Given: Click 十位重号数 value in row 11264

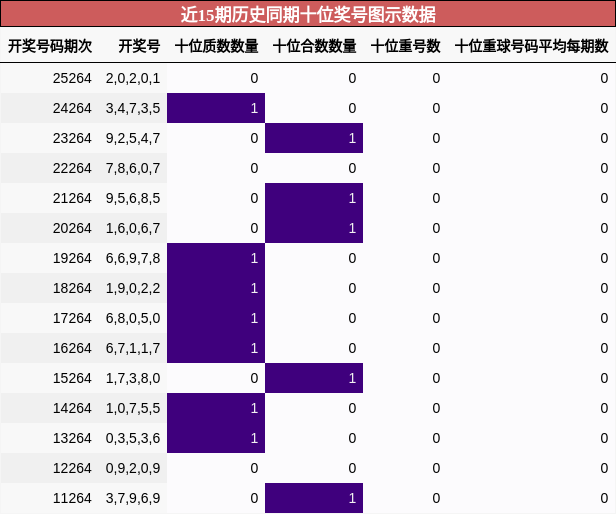Looking at the screenshot, I should [x=436, y=498].
